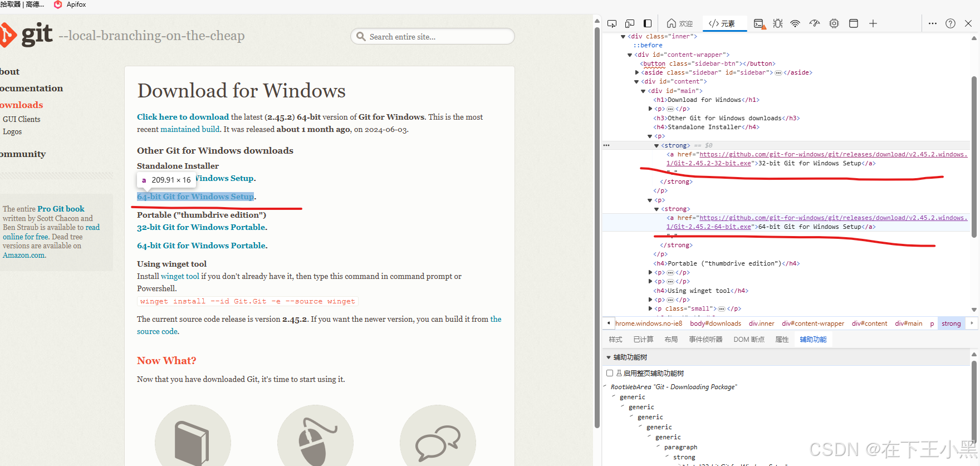This screenshot has width=980, height=466.
Task: Collapse the div id content node
Action: [x=636, y=82]
